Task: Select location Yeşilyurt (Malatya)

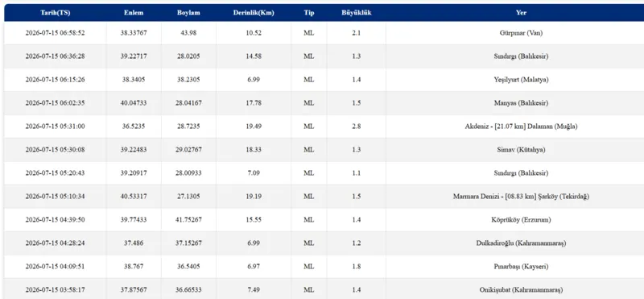Action: [x=521, y=80]
